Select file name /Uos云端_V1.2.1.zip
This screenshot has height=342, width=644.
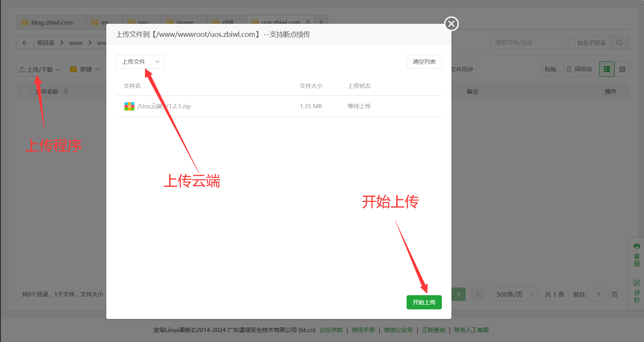point(164,106)
